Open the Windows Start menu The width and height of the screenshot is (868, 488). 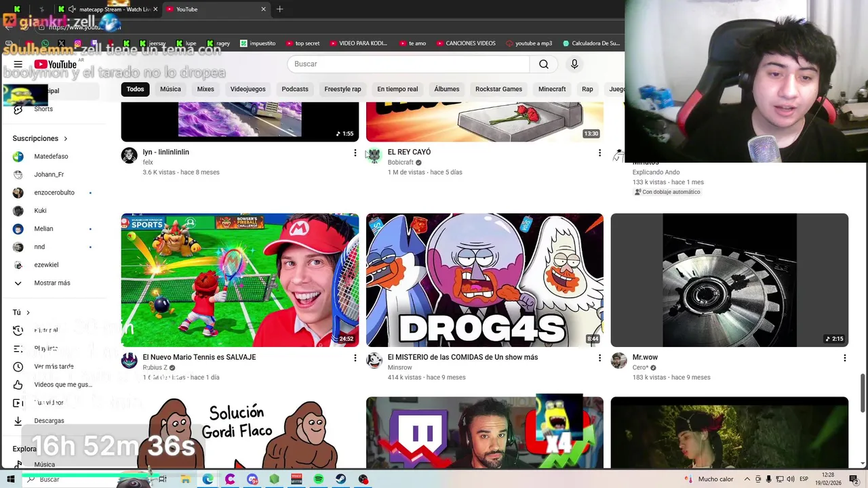point(10,479)
